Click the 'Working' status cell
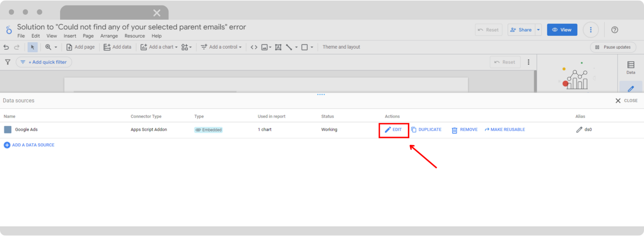 click(x=329, y=129)
